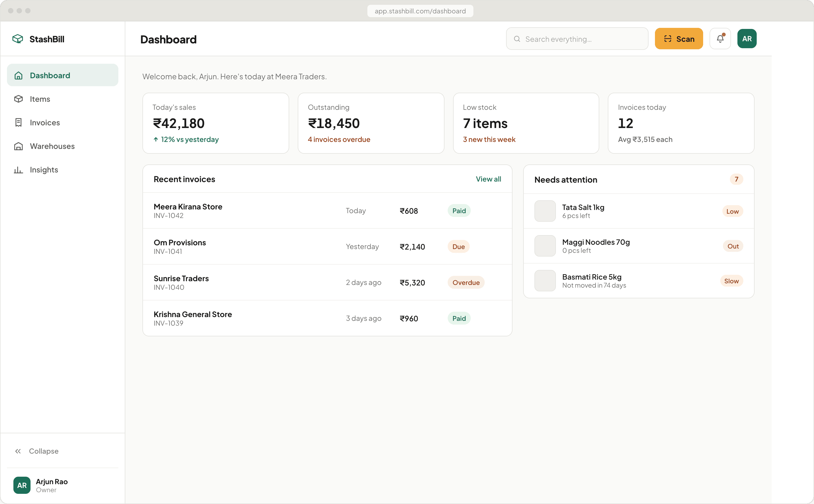Click the Insights bar chart icon
The image size is (814, 504).
click(18, 170)
